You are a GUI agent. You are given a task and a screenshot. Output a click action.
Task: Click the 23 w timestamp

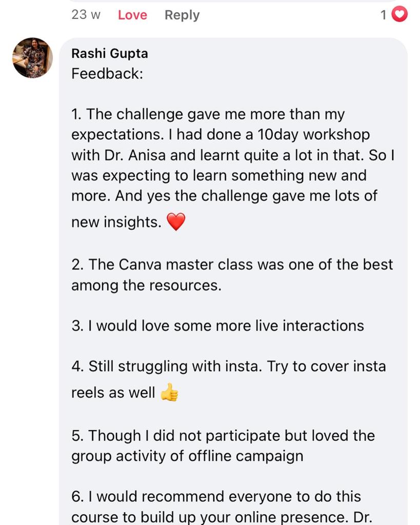[x=86, y=15]
